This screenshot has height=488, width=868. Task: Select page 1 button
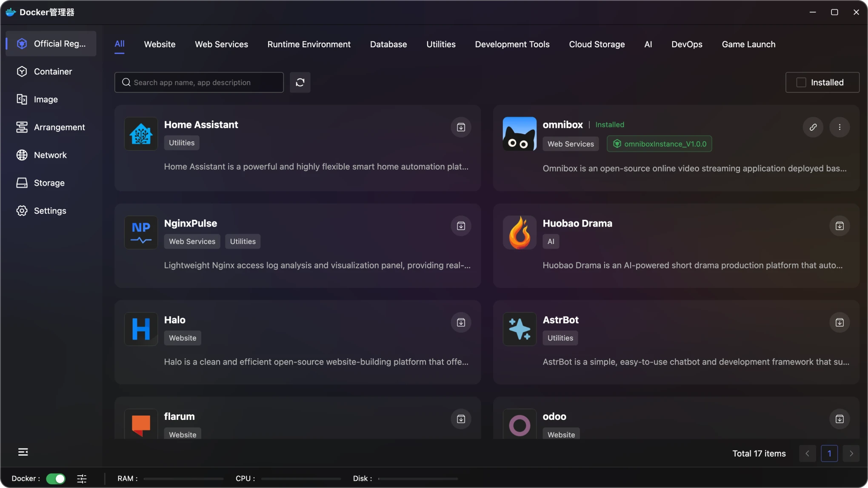829,454
